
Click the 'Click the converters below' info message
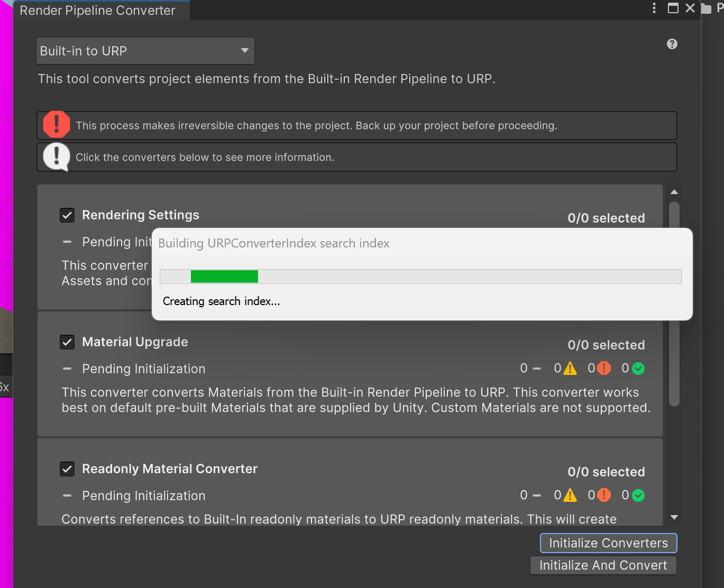tap(205, 157)
